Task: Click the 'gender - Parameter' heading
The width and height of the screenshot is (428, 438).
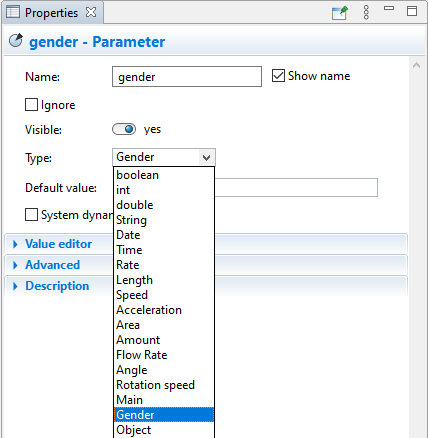Action: point(97,42)
